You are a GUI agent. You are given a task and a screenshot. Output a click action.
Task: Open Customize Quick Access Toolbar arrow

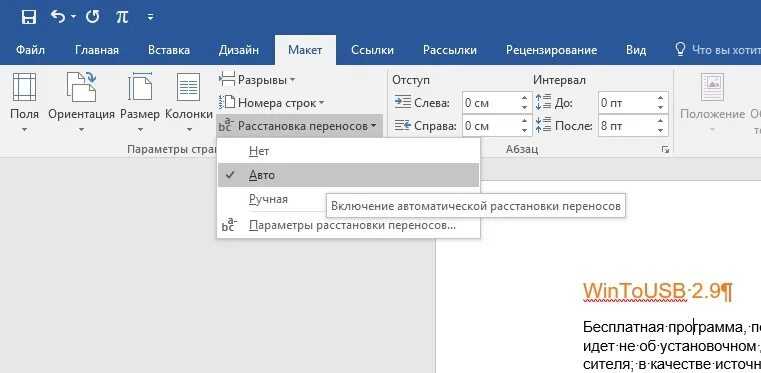point(151,17)
